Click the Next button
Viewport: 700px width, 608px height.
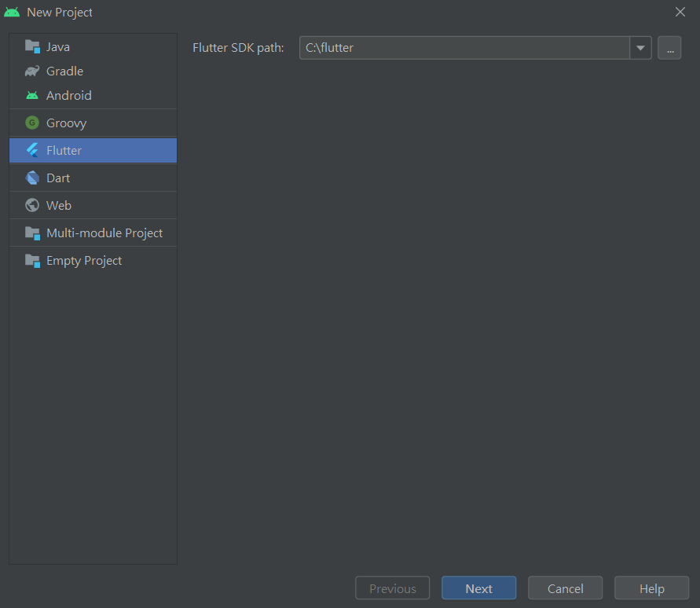tap(478, 588)
